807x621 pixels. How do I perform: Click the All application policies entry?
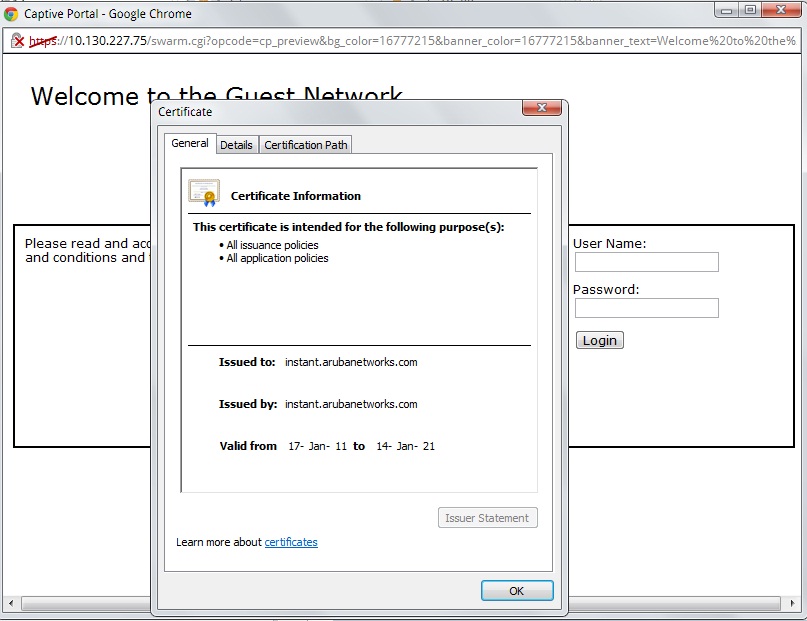[x=277, y=258]
